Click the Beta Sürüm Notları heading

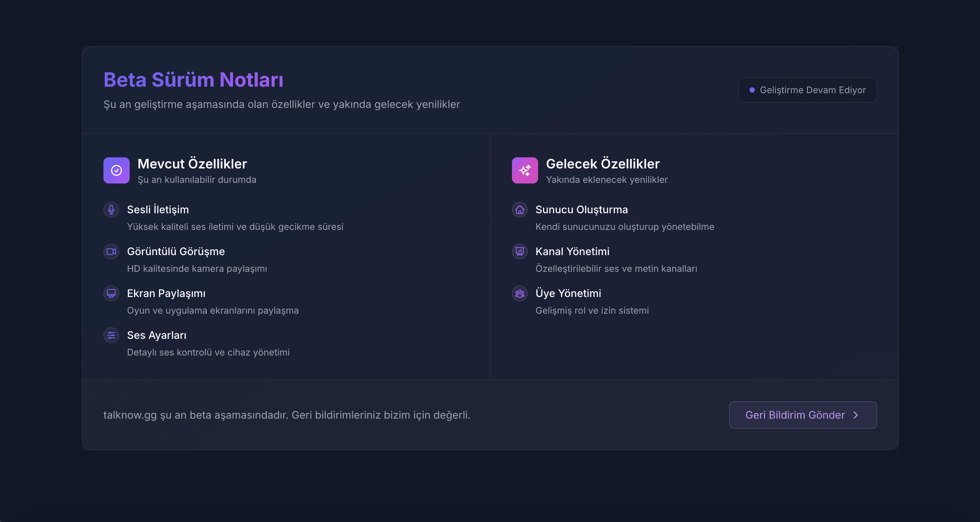click(193, 80)
